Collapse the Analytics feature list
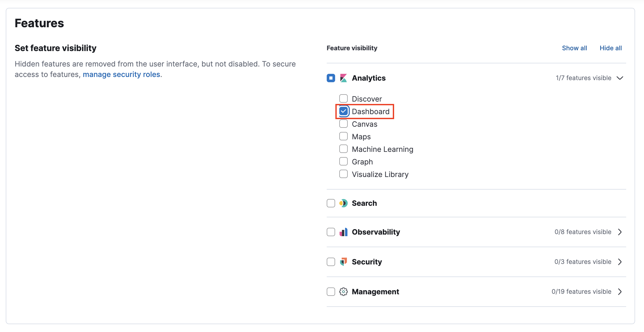The width and height of the screenshot is (644, 332). pyautogui.click(x=620, y=78)
